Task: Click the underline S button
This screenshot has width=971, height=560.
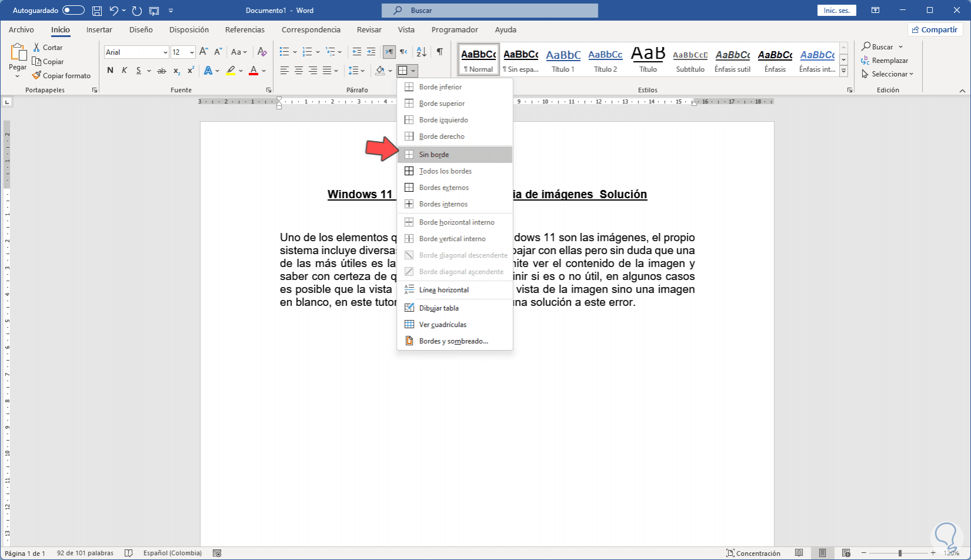Action: pyautogui.click(x=139, y=71)
